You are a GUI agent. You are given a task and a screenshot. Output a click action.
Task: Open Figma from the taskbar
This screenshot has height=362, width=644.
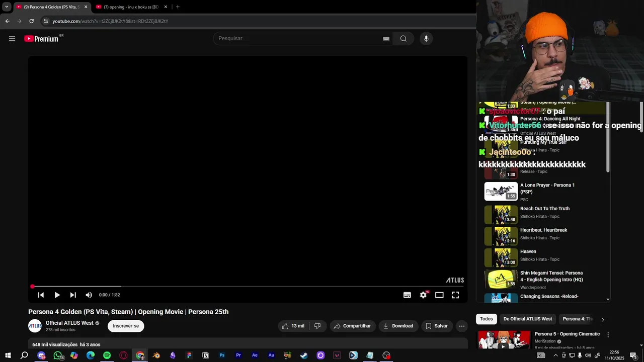pos(189,355)
